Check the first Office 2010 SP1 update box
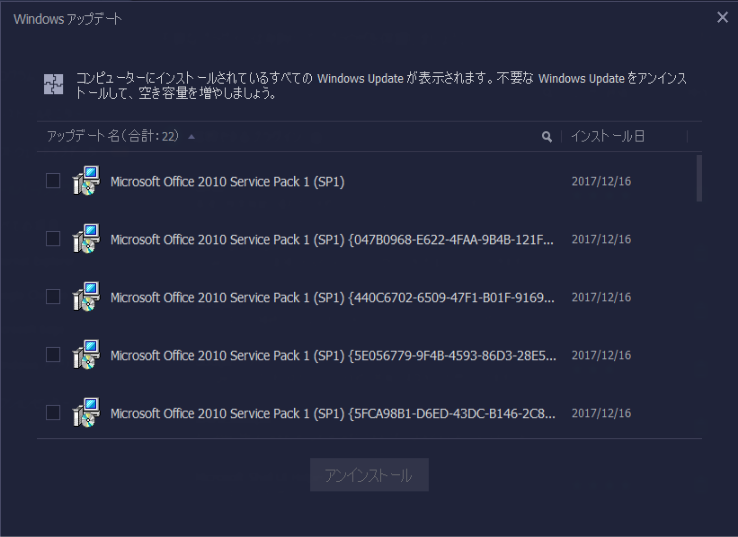 click(x=53, y=181)
